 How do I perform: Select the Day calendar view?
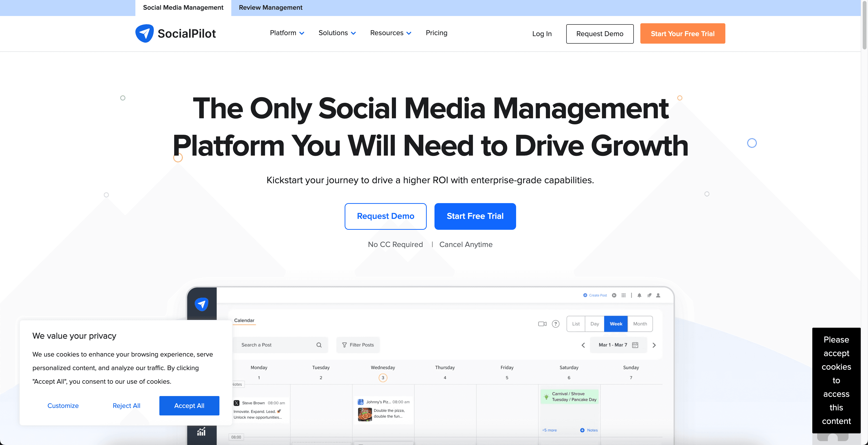(x=595, y=324)
